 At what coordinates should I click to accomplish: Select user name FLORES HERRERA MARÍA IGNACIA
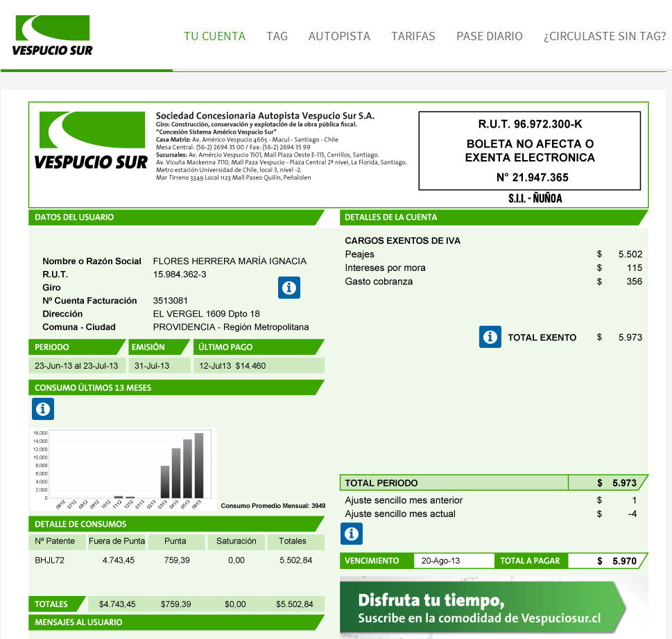coord(230,261)
